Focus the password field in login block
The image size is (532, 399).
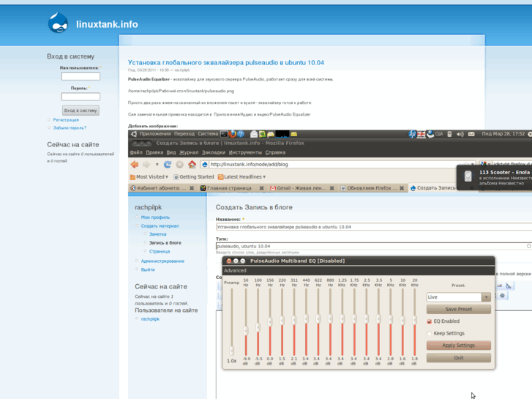pos(80,97)
